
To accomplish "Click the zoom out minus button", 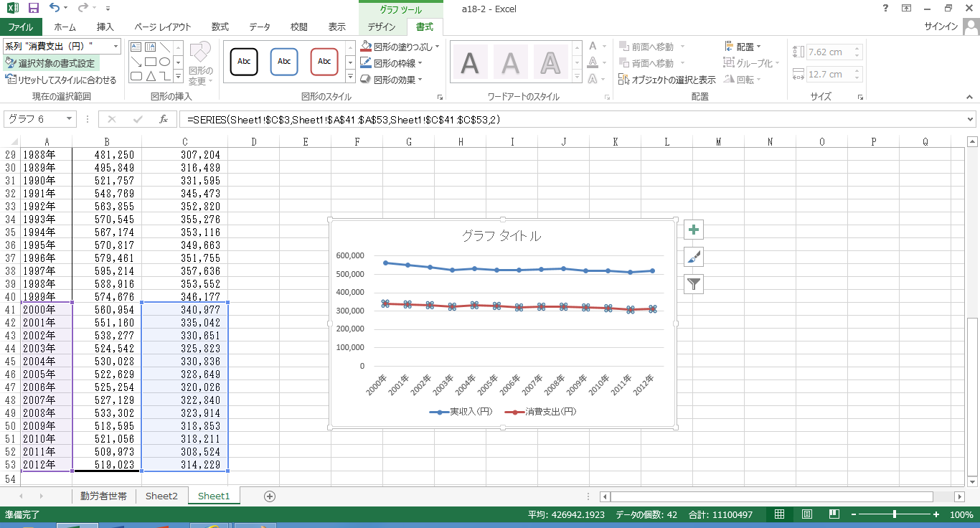I will 853,514.
